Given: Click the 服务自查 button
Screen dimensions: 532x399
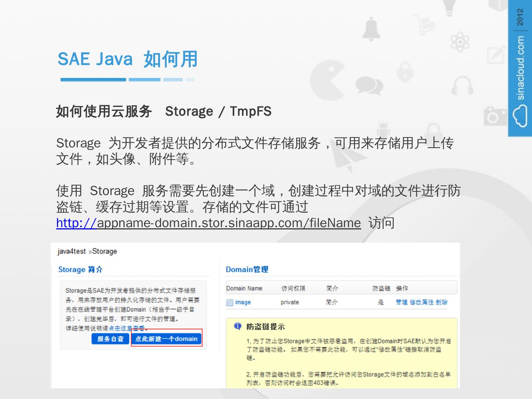Looking at the screenshot, I should tap(110, 339).
